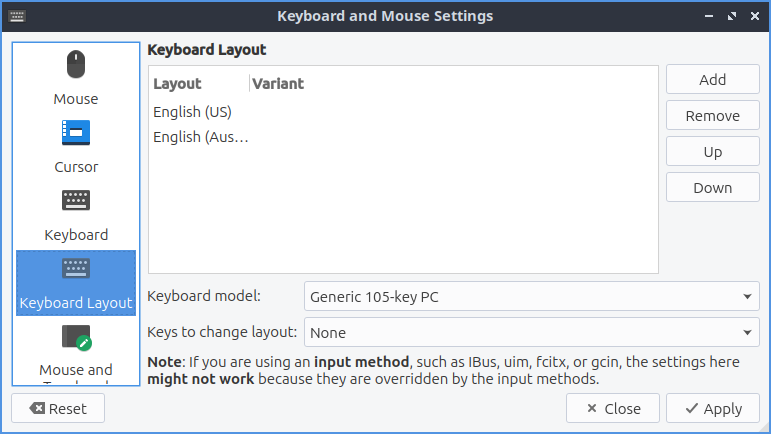
Task: Click the Close button at bottom
Action: tap(612, 408)
